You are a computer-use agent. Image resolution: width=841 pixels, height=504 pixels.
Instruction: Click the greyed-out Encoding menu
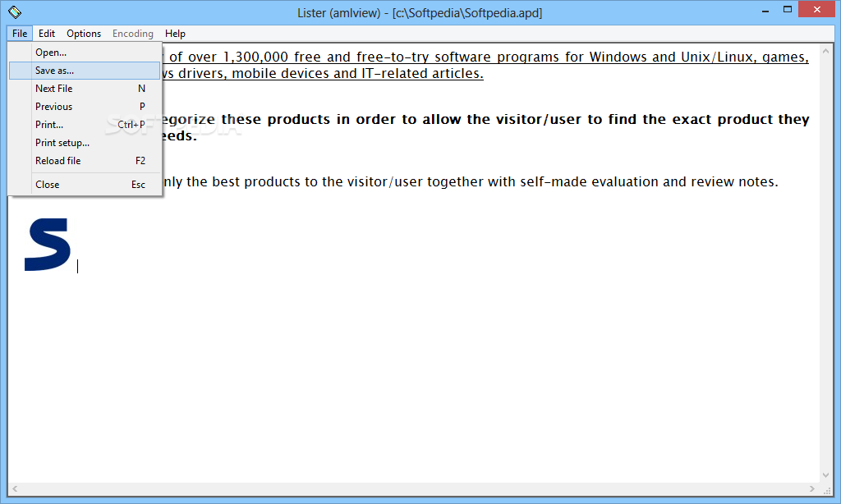[132, 33]
